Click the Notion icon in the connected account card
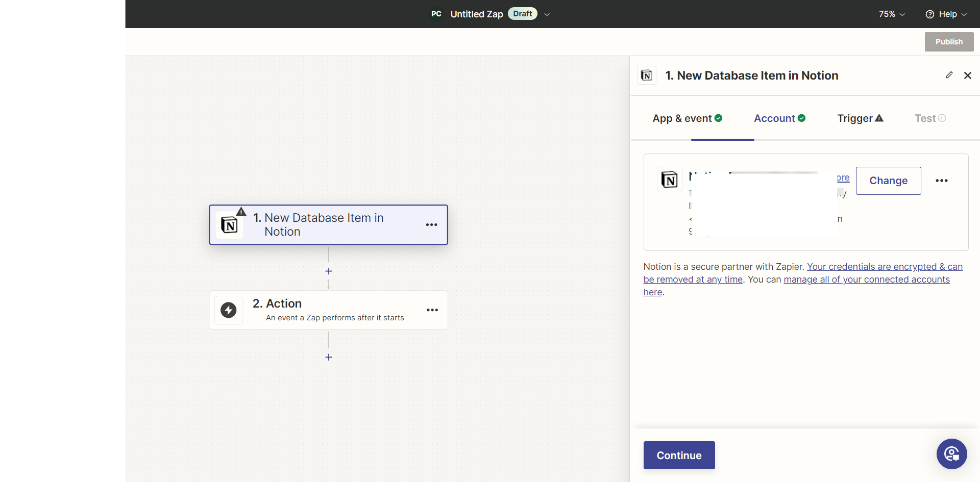This screenshot has height=482, width=980. point(670,180)
